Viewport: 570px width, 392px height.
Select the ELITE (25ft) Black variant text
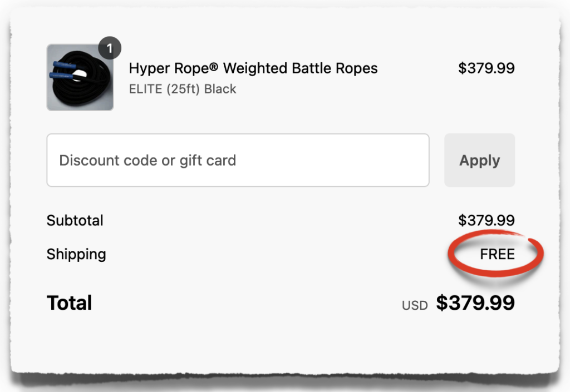pos(183,89)
